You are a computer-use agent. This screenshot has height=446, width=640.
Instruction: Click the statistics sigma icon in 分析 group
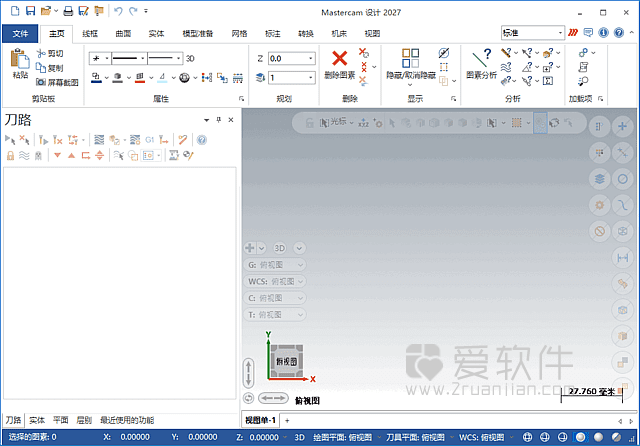tap(548, 81)
